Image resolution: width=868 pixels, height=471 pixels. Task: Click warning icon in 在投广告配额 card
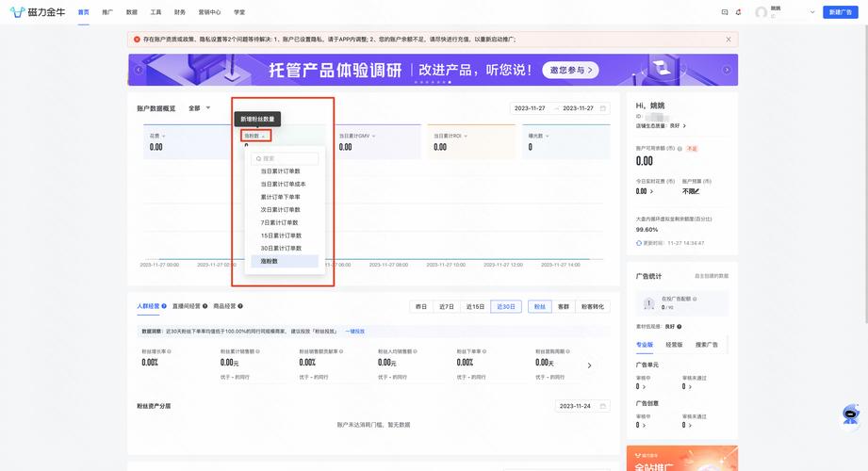click(648, 303)
